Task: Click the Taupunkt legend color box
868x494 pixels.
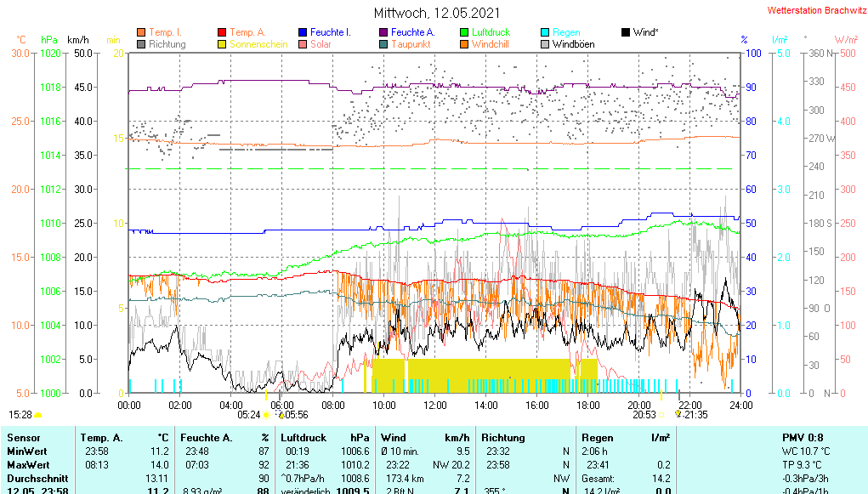Action: [383, 44]
